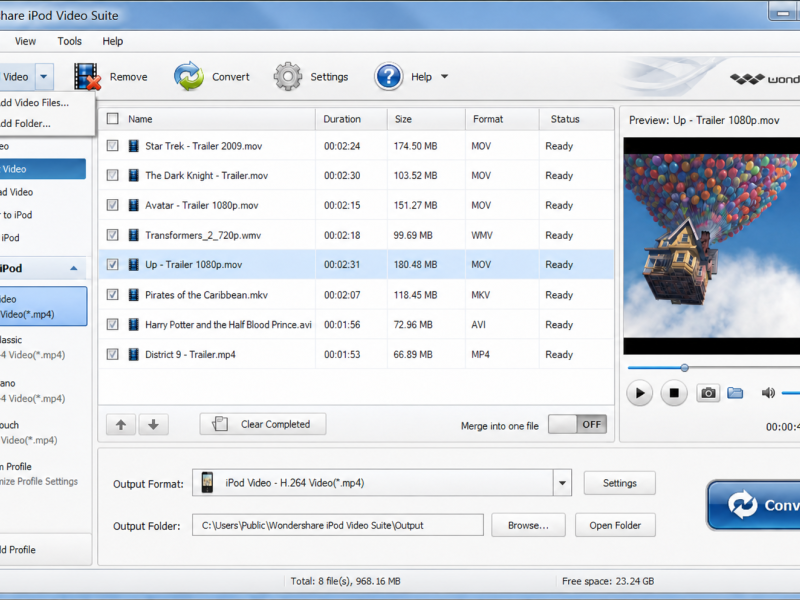Click Open Folder button

615,526
